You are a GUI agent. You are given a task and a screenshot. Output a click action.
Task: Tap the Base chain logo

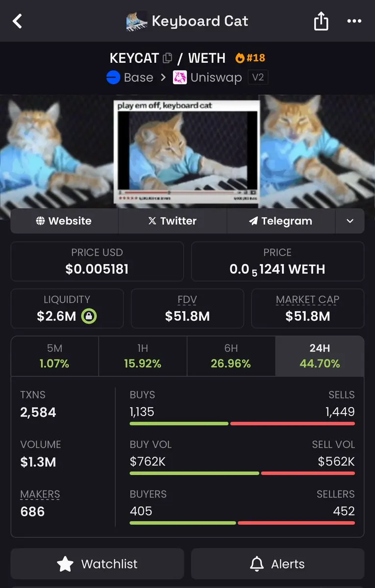(113, 77)
